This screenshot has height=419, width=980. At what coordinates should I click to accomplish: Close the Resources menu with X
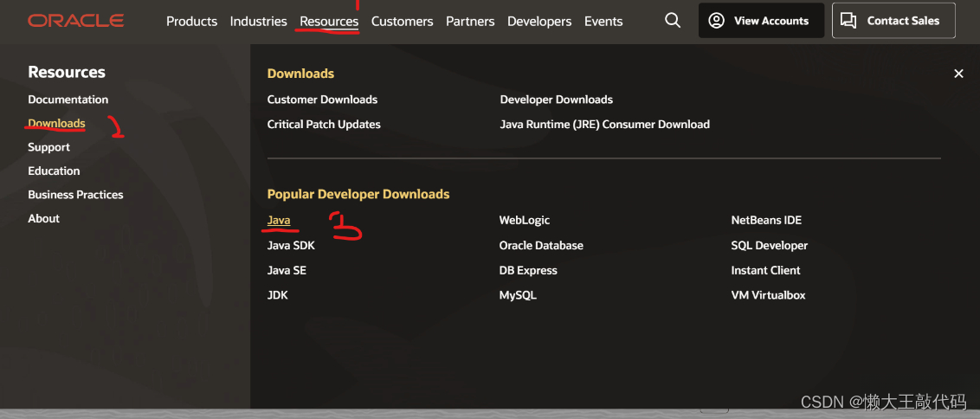pos(958,74)
